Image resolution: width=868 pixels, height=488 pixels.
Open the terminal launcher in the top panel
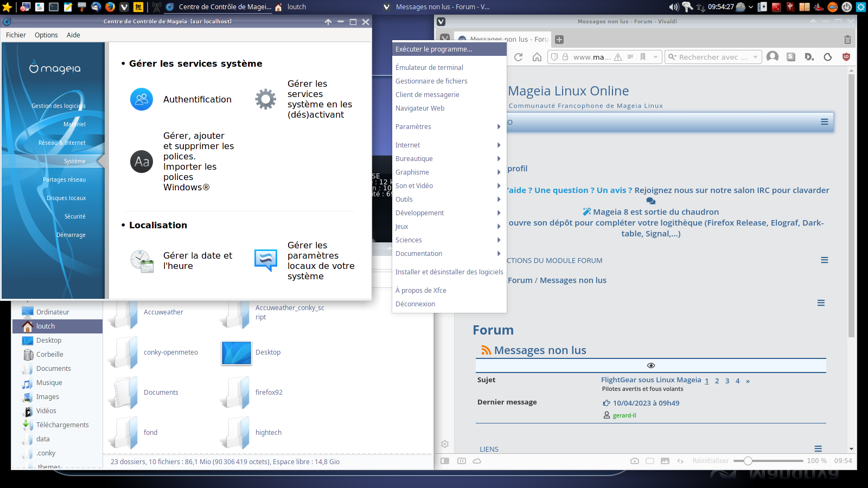54,7
